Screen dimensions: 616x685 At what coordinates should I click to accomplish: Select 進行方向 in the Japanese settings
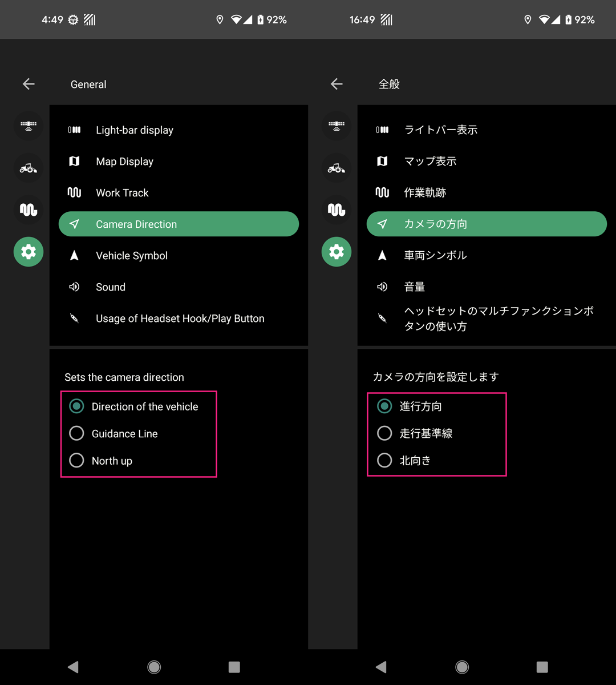(x=384, y=406)
